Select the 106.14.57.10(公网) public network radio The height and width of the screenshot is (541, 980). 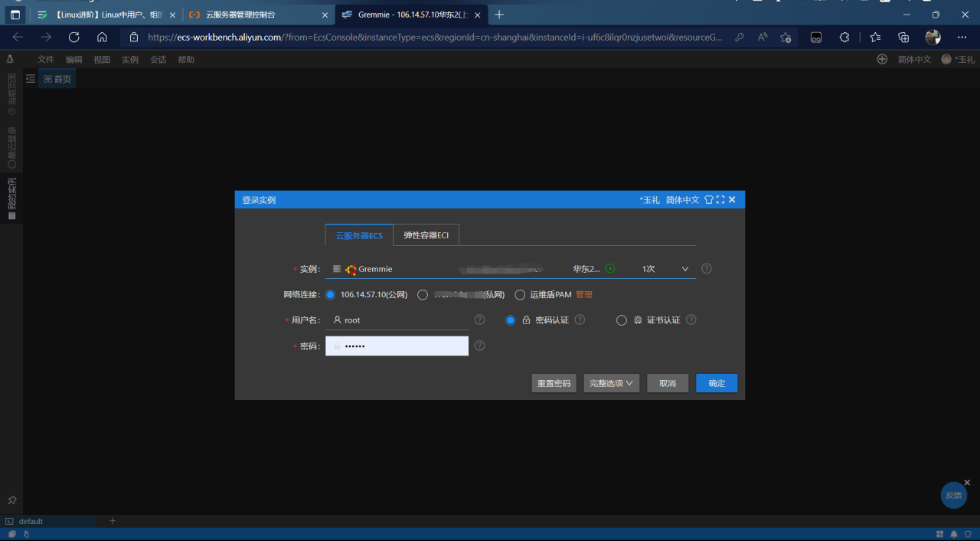(x=331, y=294)
